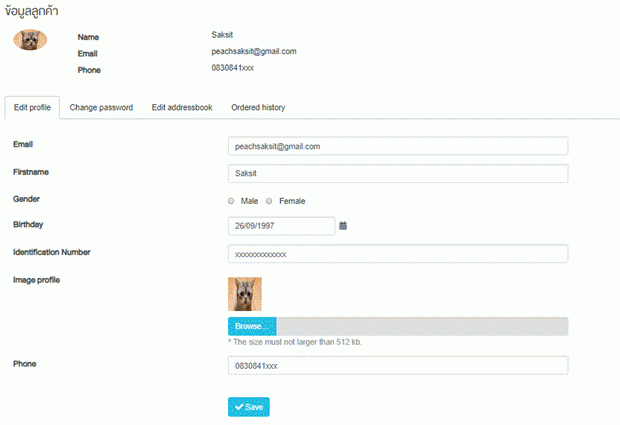Viewport: 620px width, 425px height.
Task: Click into the Firstname text field
Action: coord(398,174)
